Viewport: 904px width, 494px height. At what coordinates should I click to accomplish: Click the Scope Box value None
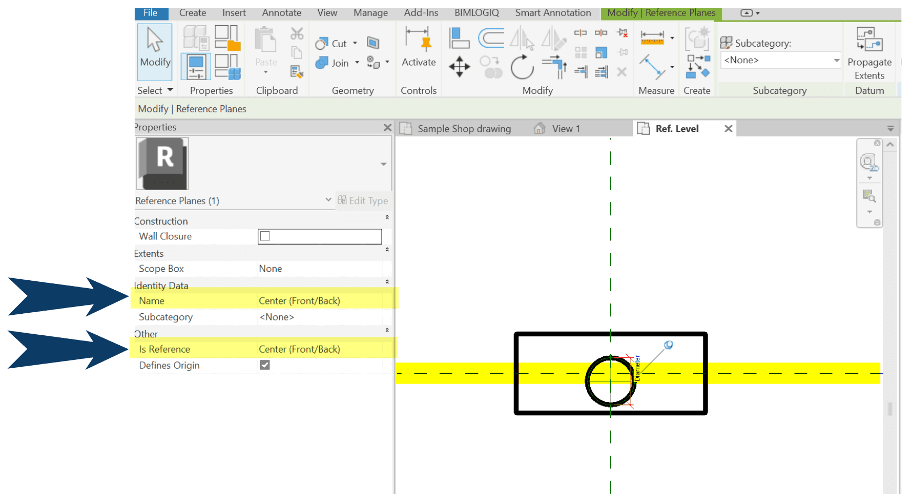(320, 268)
